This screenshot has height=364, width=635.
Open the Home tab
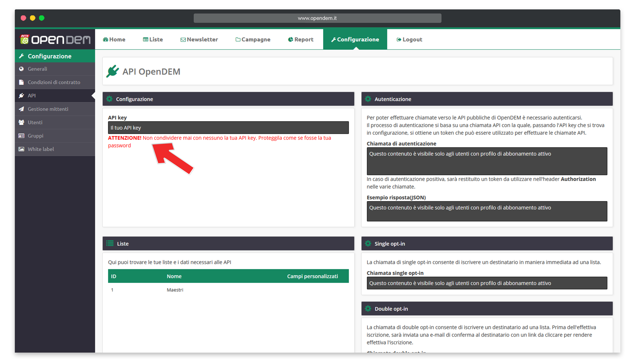[114, 40]
